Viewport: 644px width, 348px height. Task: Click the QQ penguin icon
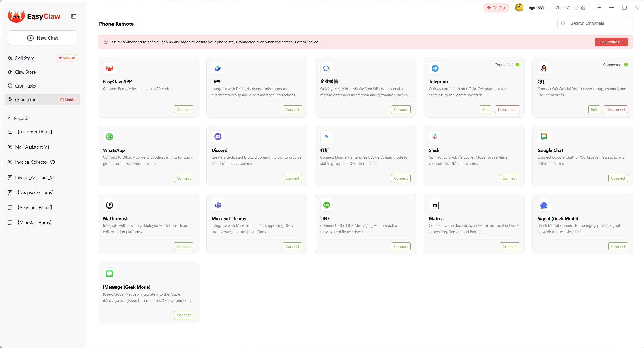pos(544,68)
